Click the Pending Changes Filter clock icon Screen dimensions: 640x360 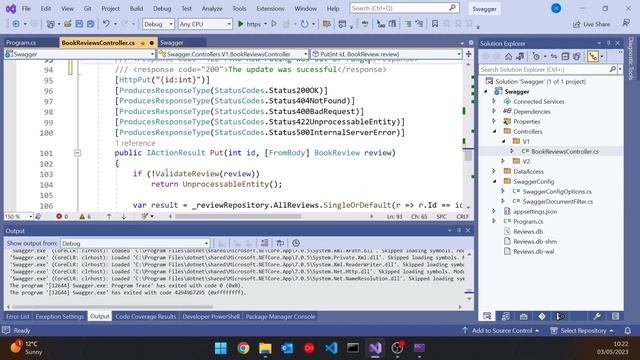(536, 56)
